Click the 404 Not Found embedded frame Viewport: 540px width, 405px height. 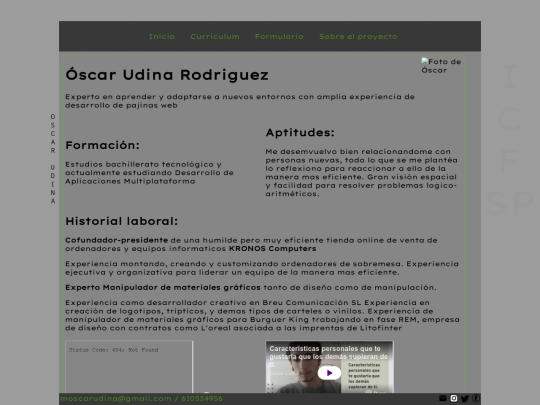point(129,366)
